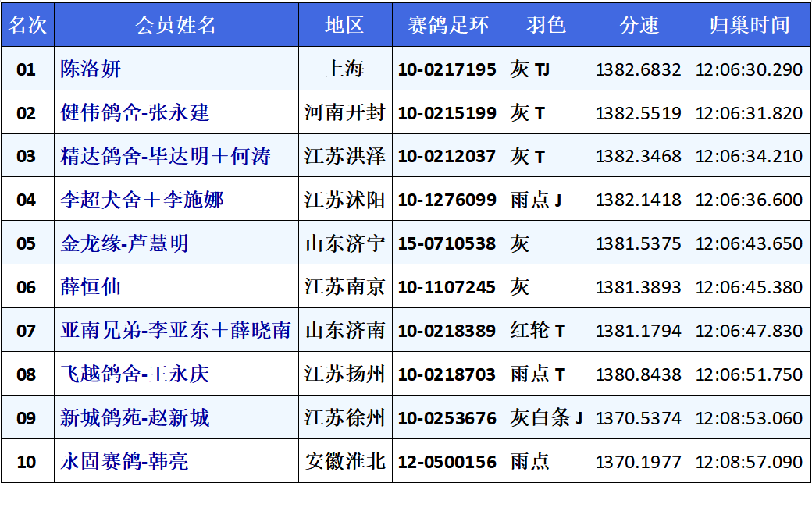Click the 会员姓名 column header

click(x=176, y=25)
